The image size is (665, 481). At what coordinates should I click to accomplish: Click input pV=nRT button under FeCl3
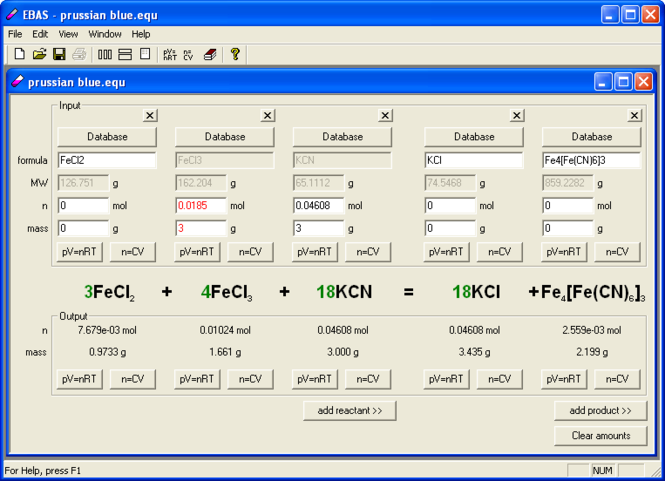pos(197,252)
